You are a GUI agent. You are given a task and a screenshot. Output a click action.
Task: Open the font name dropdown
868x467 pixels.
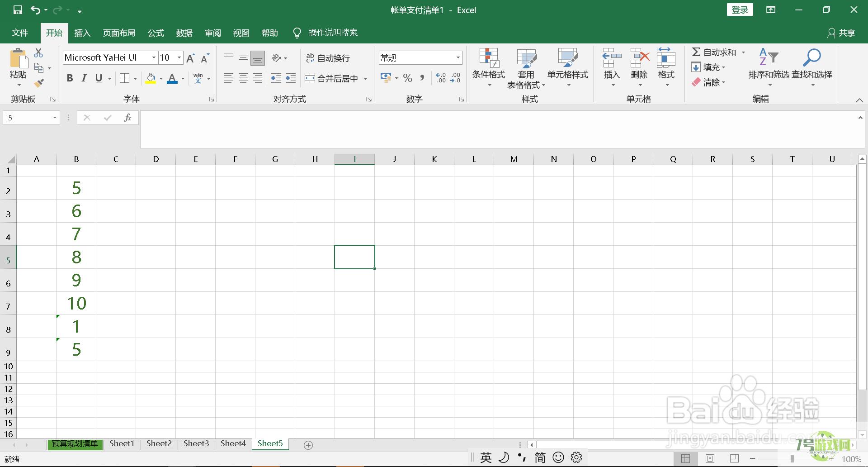(154, 57)
